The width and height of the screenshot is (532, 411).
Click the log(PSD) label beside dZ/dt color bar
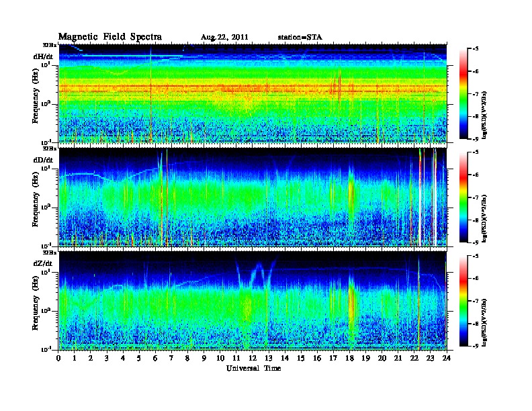pos(484,322)
